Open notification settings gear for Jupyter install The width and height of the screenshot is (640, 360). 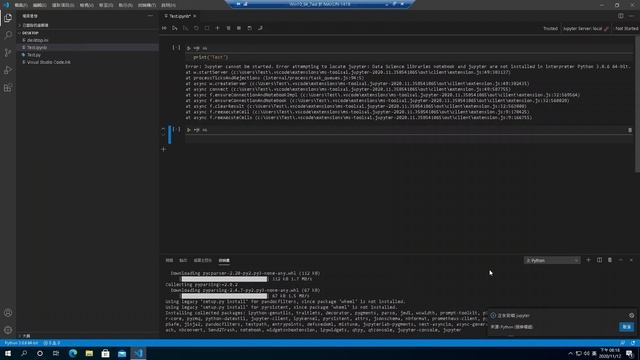tap(631, 315)
